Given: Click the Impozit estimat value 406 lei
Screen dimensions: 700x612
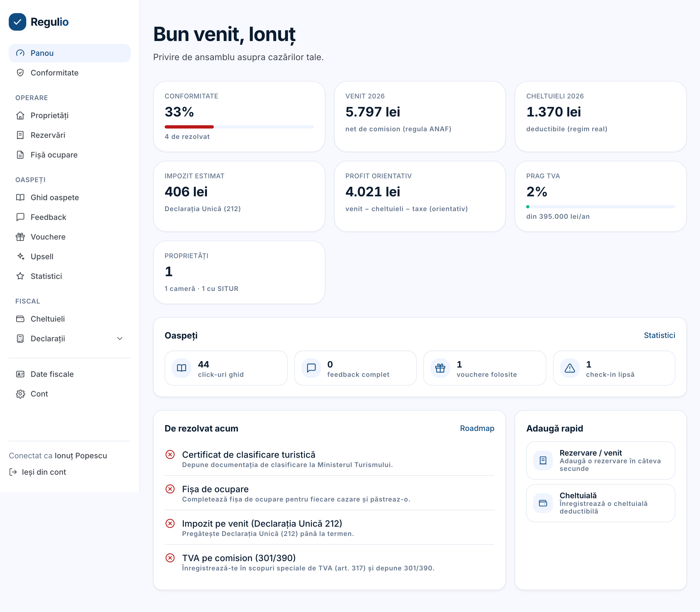Looking at the screenshot, I should [186, 192].
